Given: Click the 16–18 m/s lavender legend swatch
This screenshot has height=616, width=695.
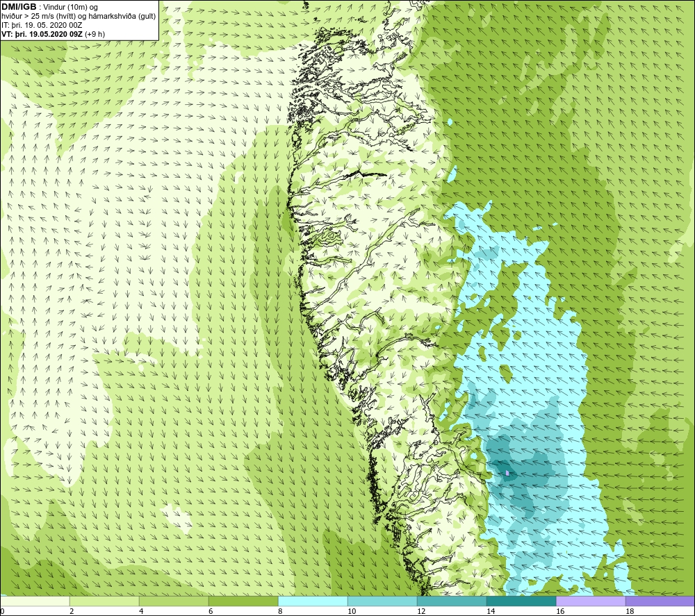Looking at the screenshot, I should pos(591,601).
